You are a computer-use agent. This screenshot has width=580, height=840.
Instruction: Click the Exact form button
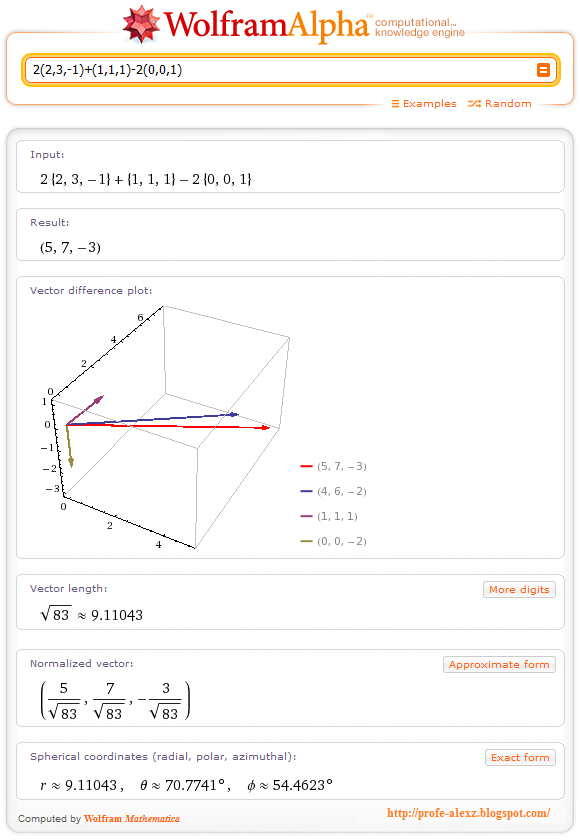click(520, 757)
